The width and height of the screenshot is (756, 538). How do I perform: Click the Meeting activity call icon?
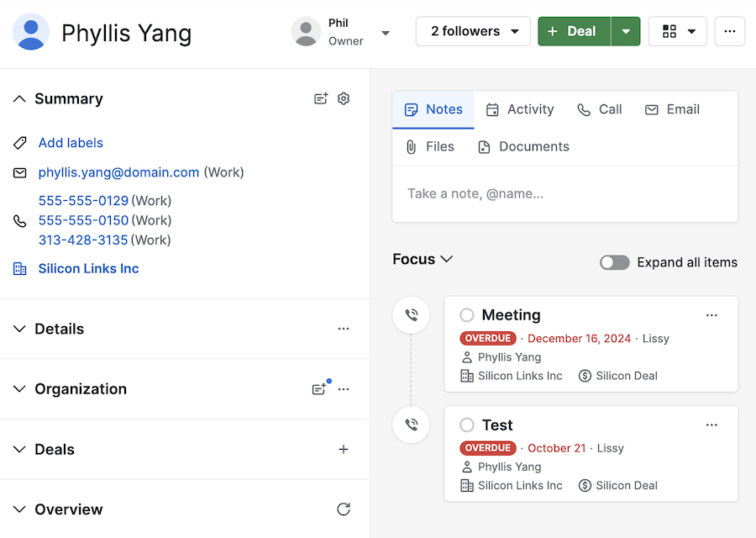point(411,315)
